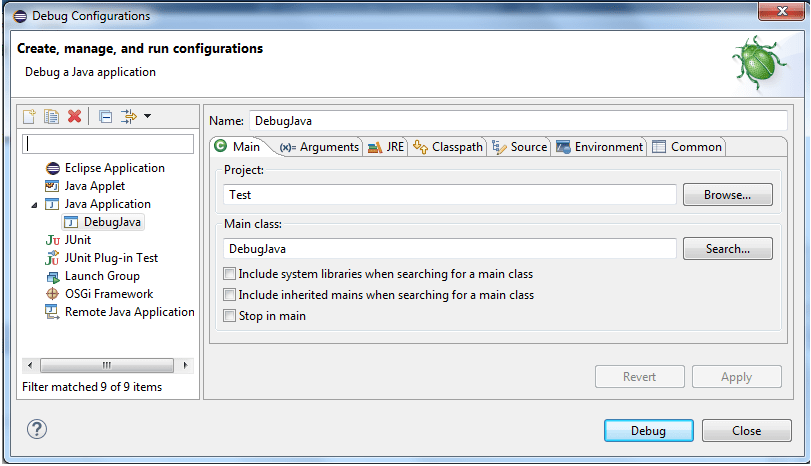
Task: Switch to the Common tab
Action: [687, 147]
